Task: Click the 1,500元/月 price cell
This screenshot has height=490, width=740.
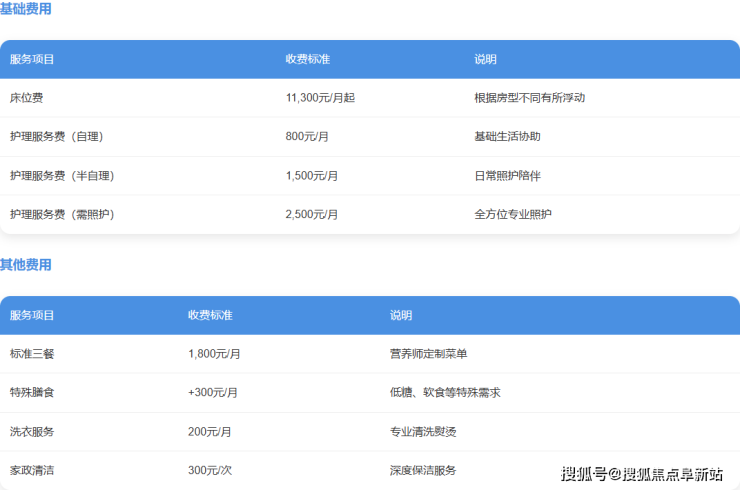Action: (x=312, y=175)
